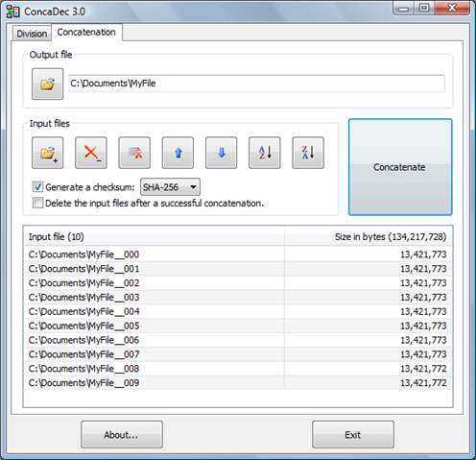Move the selected file down with the blue arrow
This screenshot has height=460, width=476.
pos(221,153)
